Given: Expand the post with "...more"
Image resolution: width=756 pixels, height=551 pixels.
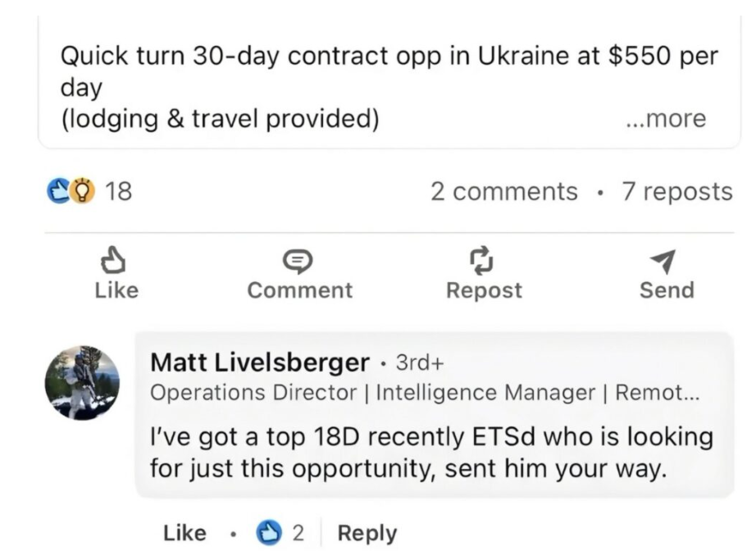Looking at the screenshot, I should pyautogui.click(x=664, y=119).
